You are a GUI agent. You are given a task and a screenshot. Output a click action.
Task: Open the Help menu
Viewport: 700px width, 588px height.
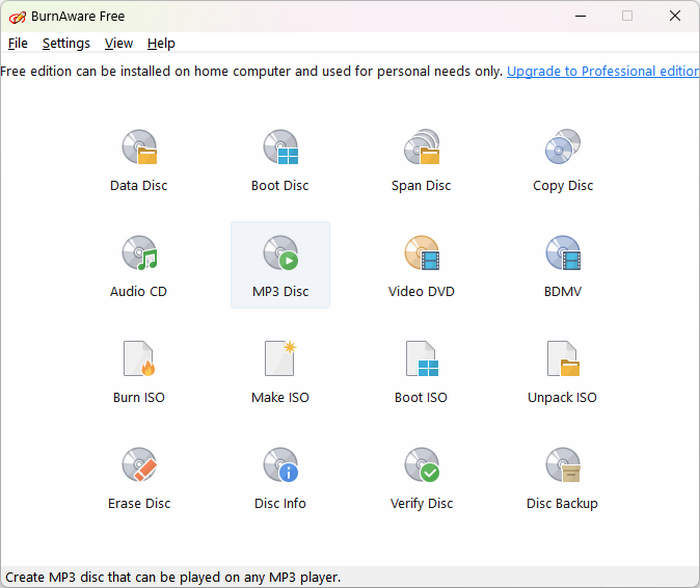coord(161,43)
